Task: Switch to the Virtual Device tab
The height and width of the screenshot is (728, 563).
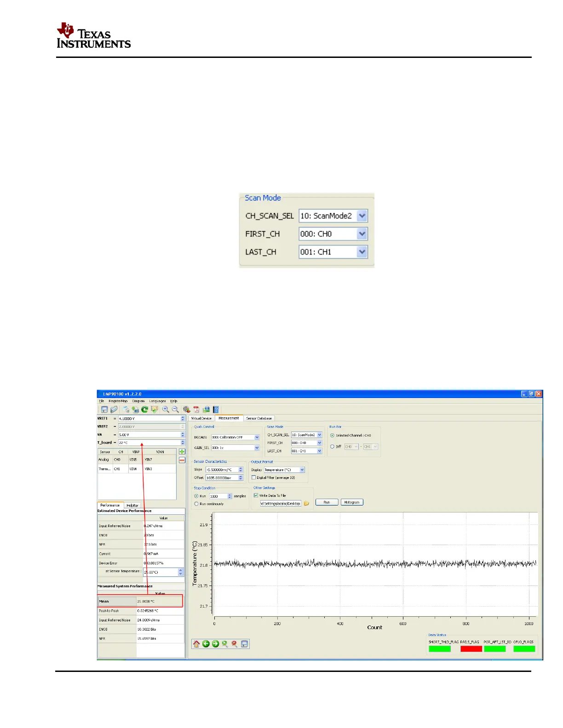Action: pos(201,418)
